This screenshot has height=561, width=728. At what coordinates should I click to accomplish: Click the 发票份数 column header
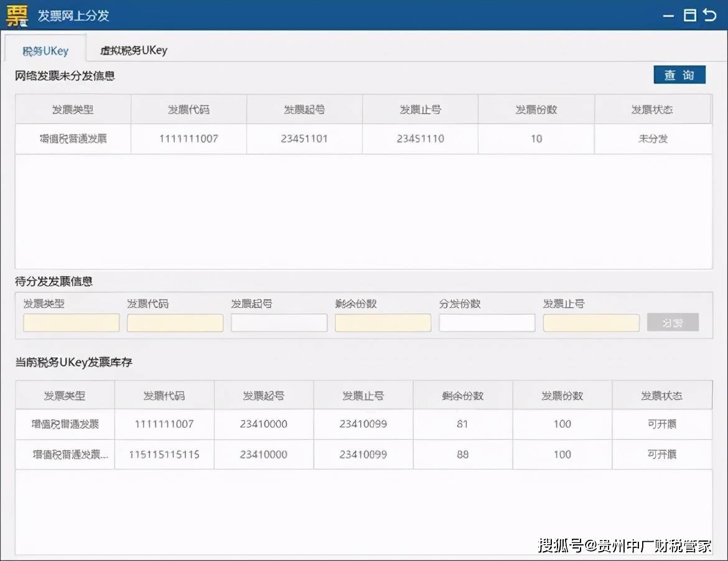pyautogui.click(x=536, y=108)
